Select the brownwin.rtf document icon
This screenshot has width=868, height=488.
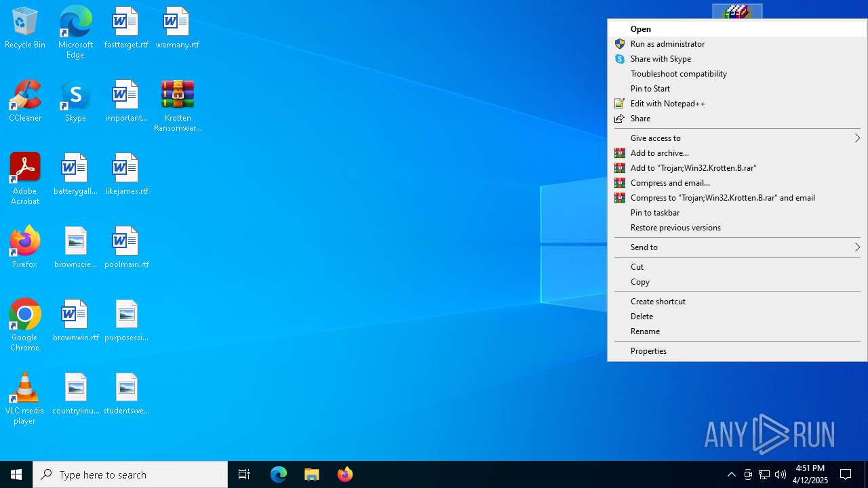click(x=75, y=321)
